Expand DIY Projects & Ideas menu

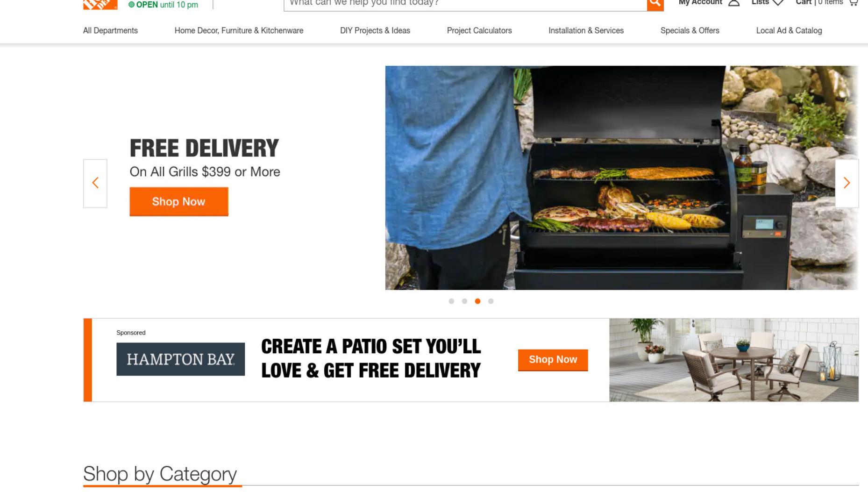click(375, 30)
